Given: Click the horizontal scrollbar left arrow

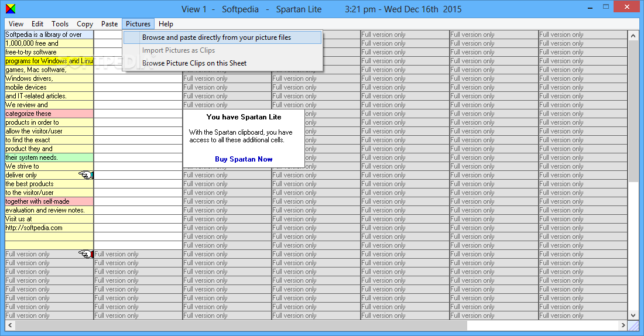Looking at the screenshot, I should pos(10,325).
